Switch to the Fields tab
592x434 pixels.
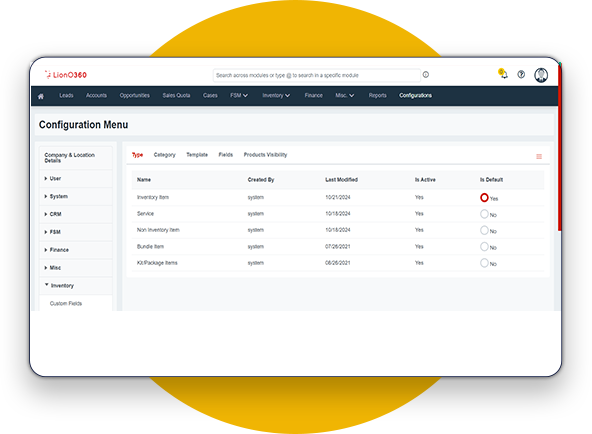pos(226,155)
